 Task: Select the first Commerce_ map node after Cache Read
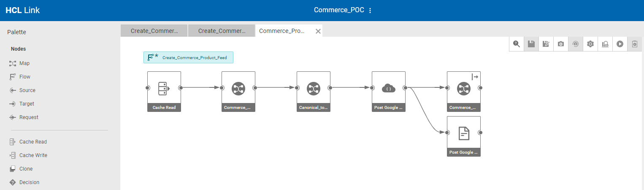(238, 92)
